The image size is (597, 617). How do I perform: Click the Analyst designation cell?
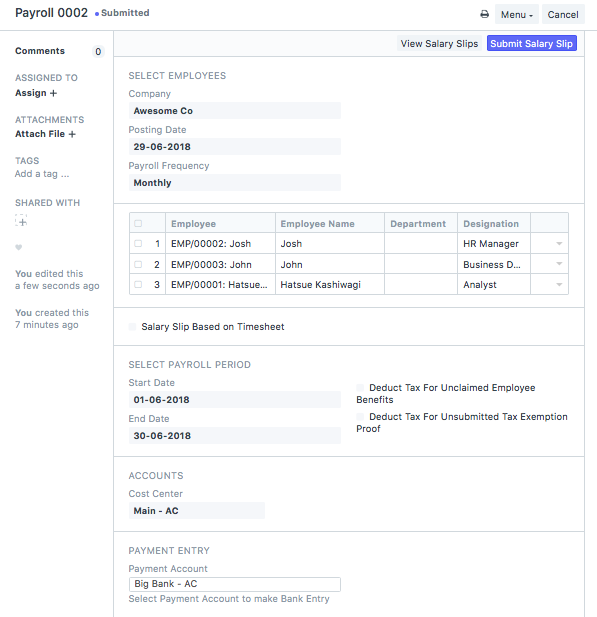click(493, 284)
